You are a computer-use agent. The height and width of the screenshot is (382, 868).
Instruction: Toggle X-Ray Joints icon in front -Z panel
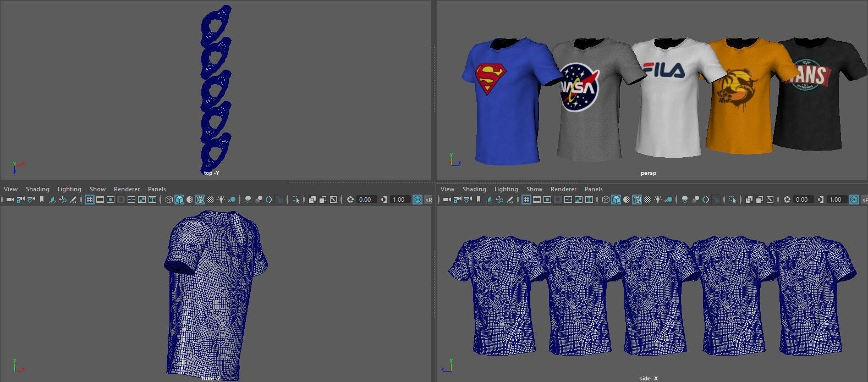[333, 200]
